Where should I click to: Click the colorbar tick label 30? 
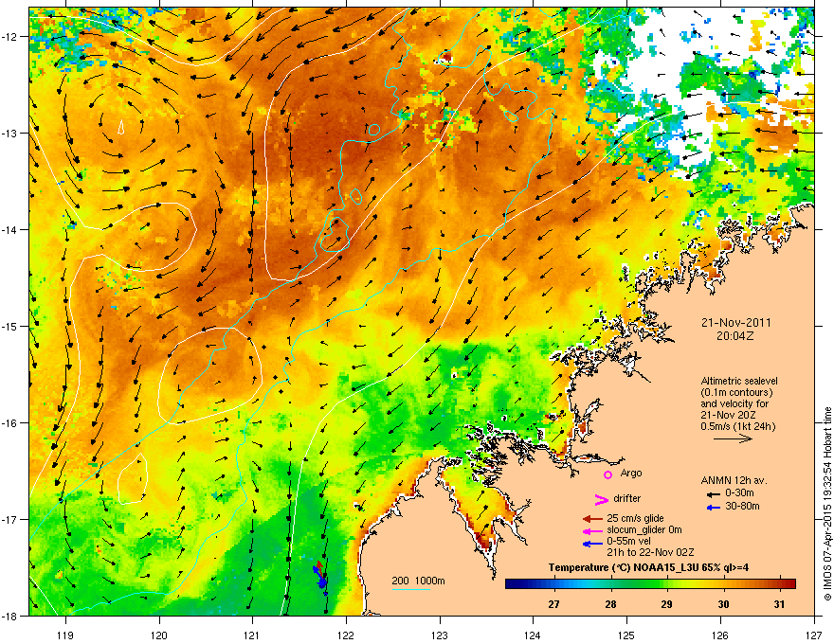tap(723, 604)
